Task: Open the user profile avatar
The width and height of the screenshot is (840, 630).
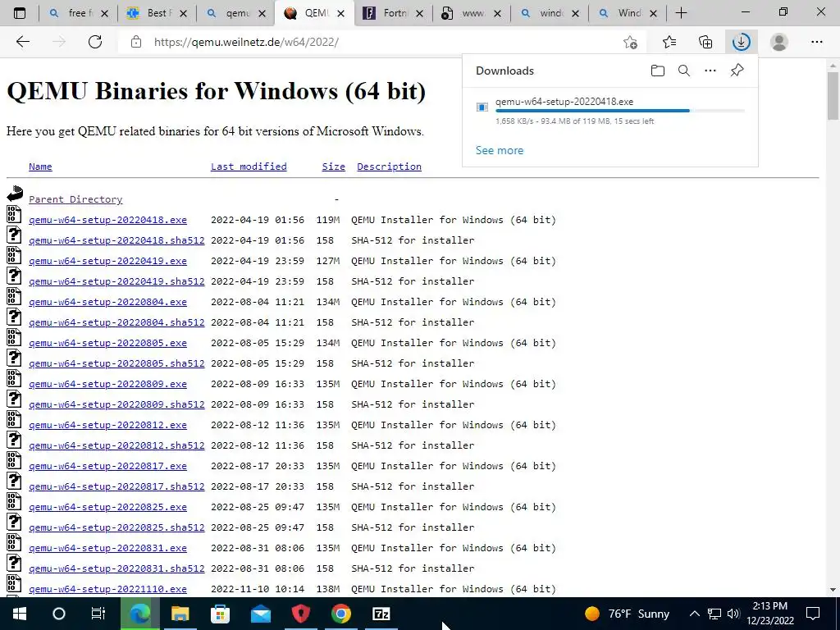Action: [779, 42]
